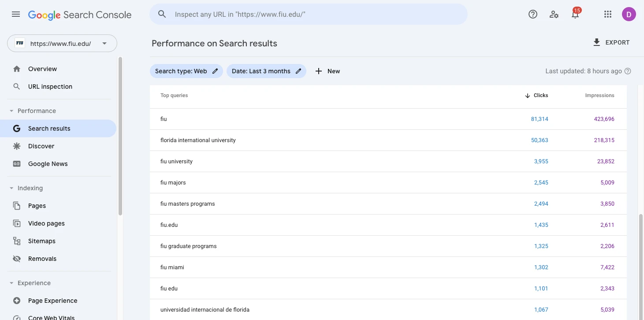The image size is (644, 320).
Task: Open the Google apps grid
Action: click(x=608, y=14)
